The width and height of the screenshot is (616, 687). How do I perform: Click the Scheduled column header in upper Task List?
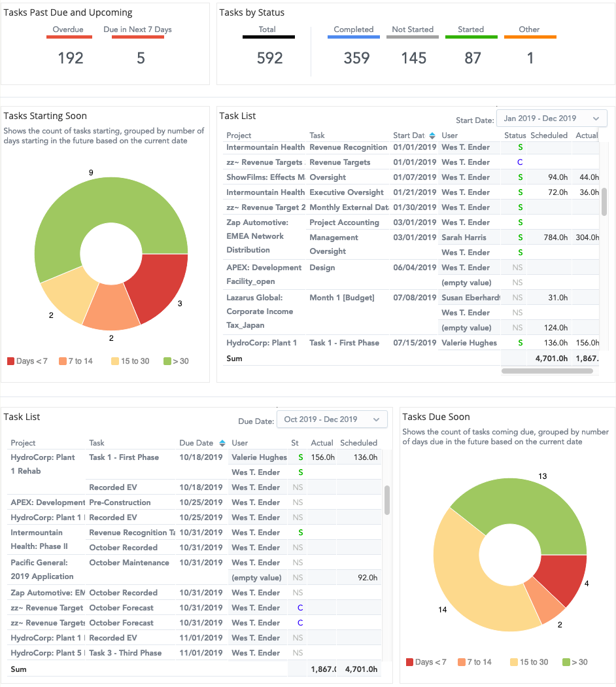tap(549, 135)
